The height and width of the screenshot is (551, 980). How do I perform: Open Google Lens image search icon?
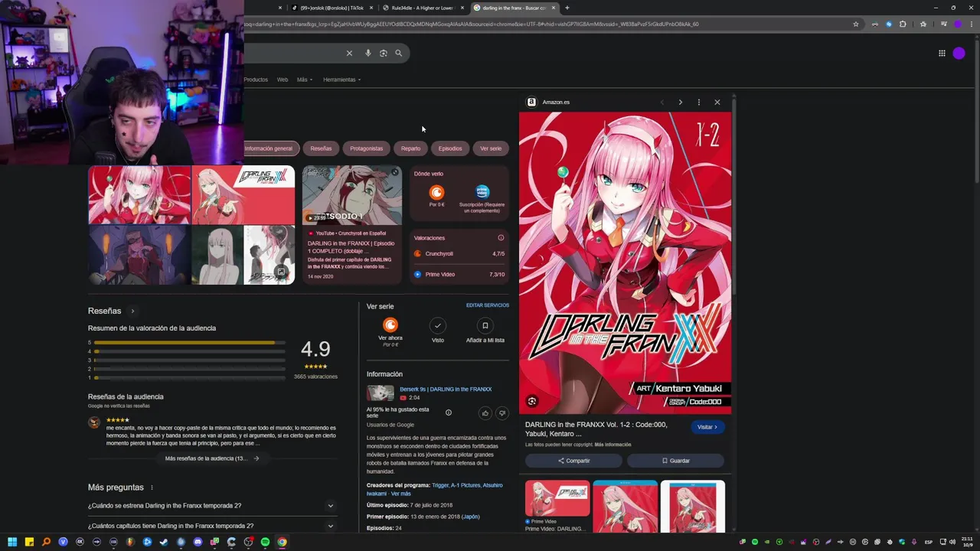[x=384, y=53]
